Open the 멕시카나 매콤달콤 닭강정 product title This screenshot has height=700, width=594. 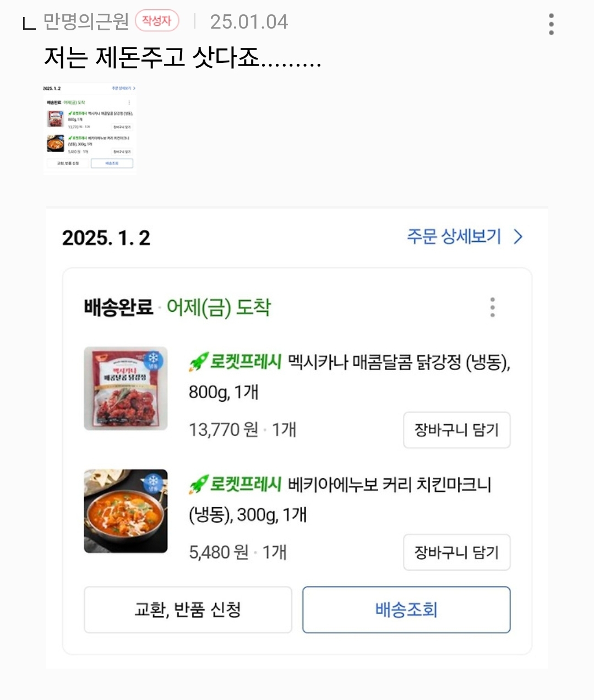[x=399, y=362]
